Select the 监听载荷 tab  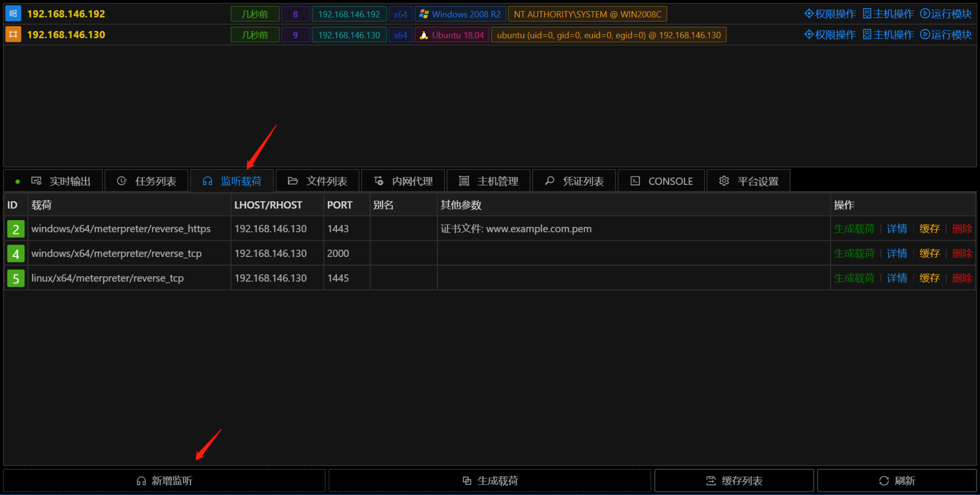point(232,181)
